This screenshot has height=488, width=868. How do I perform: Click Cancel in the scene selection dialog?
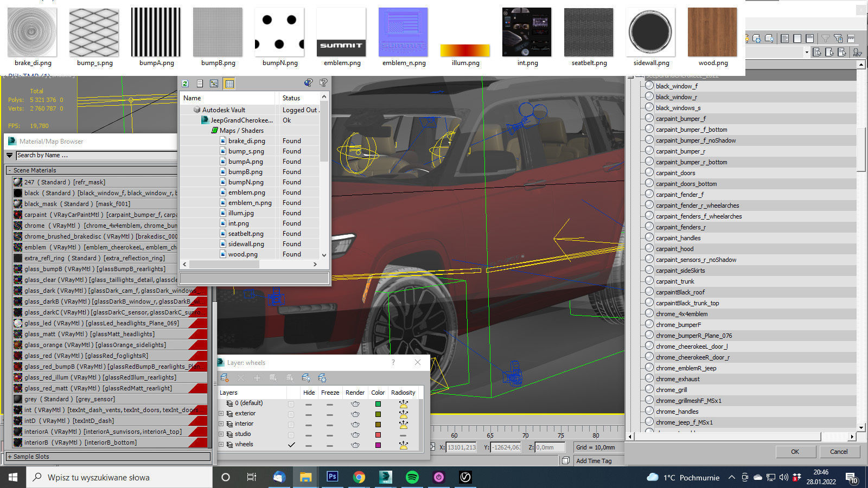[x=838, y=452]
